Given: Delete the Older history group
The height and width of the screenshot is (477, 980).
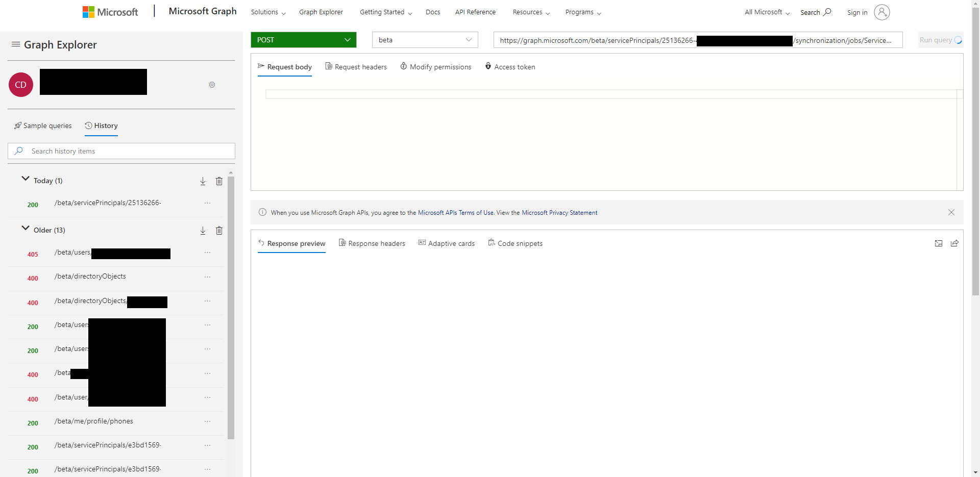Looking at the screenshot, I should (x=219, y=231).
